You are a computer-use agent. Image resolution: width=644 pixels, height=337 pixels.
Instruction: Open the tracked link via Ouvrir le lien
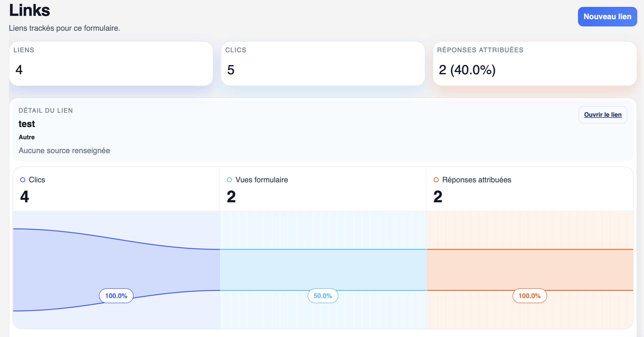coord(602,114)
